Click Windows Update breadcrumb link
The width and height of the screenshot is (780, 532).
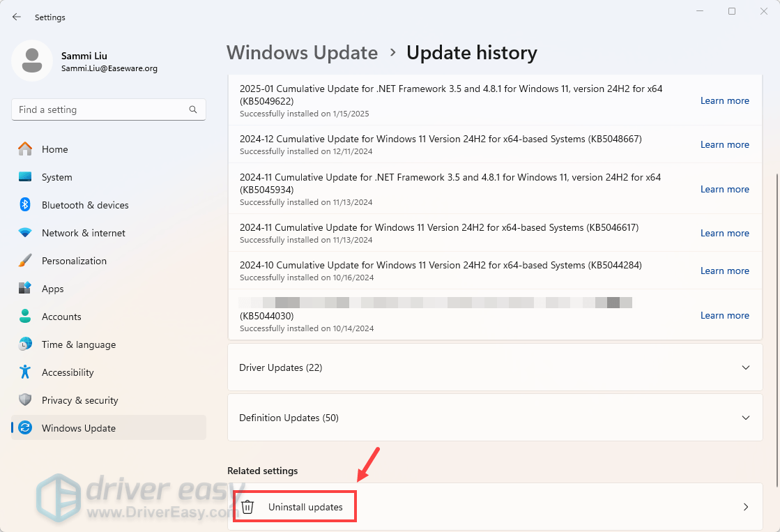point(302,53)
